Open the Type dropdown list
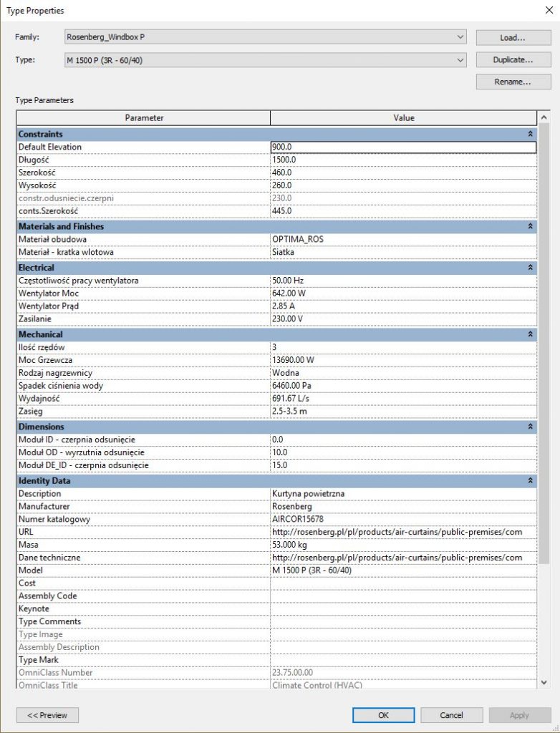Viewport: 560px width, 733px height. coord(460,61)
